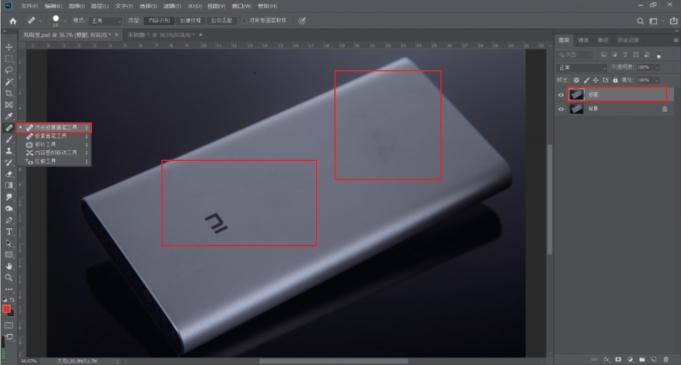Image resolution: width=681 pixels, height=365 pixels.
Task: Click the lock all icon in Layers panel
Action: click(x=615, y=80)
